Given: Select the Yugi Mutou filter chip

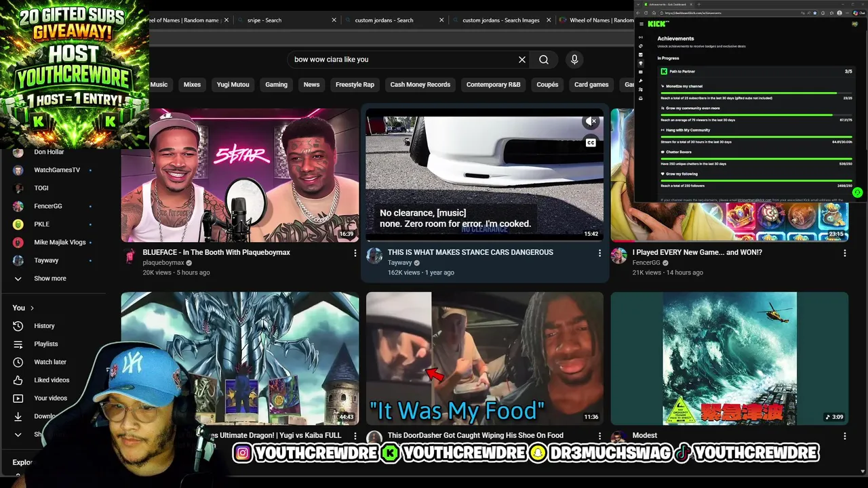Looking at the screenshot, I should point(233,85).
